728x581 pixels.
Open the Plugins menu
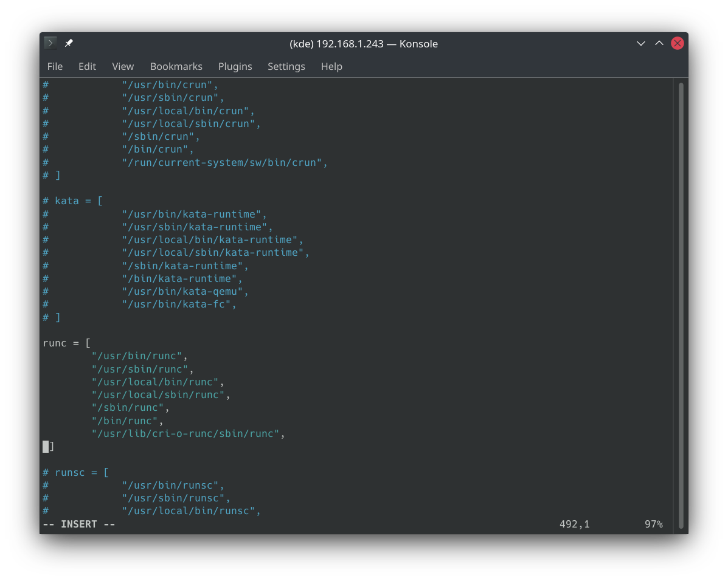pyautogui.click(x=235, y=66)
